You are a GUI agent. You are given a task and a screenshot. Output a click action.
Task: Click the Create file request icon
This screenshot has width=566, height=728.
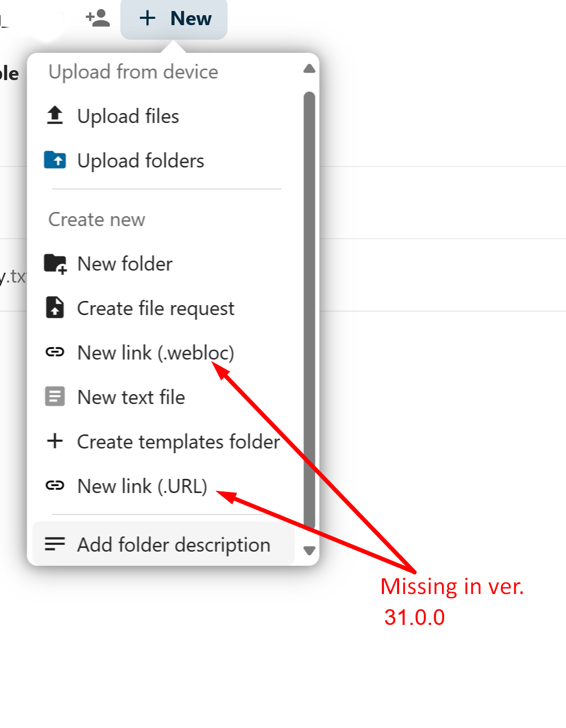coord(55,308)
